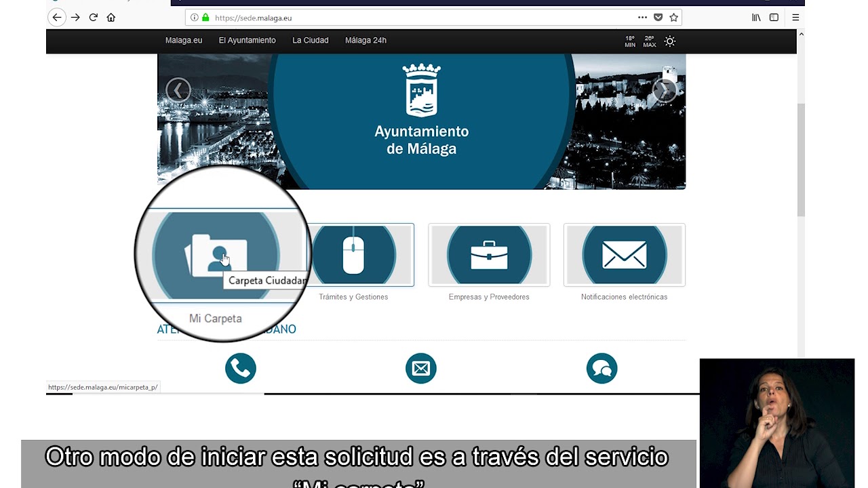This screenshot has height=488, width=868.
Task: Click the page vertical scrollbar thumb
Action: 801,160
